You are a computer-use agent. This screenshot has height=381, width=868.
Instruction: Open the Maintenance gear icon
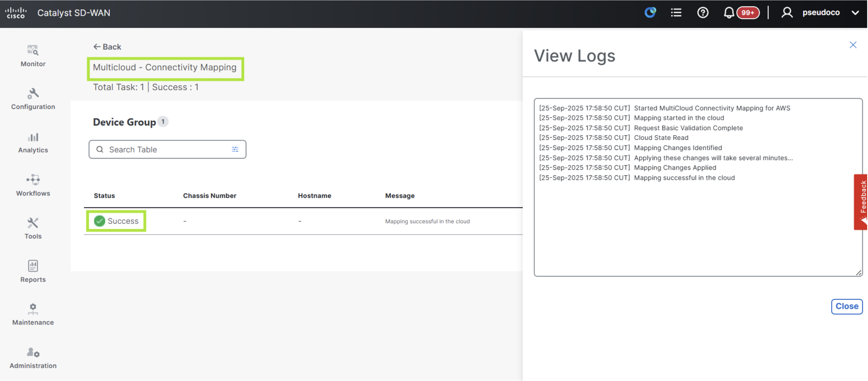[33, 309]
